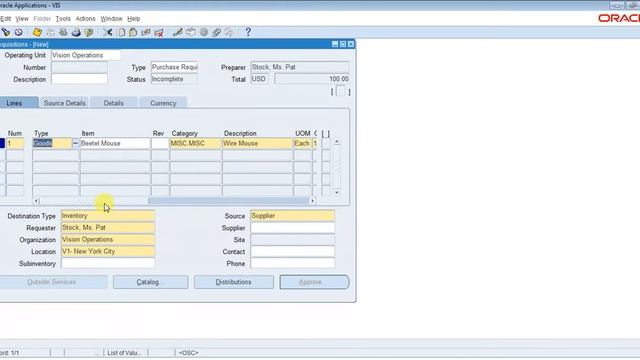640x360 pixels.
Task: Click the lines scrollbar right arrow
Action: 313,201
